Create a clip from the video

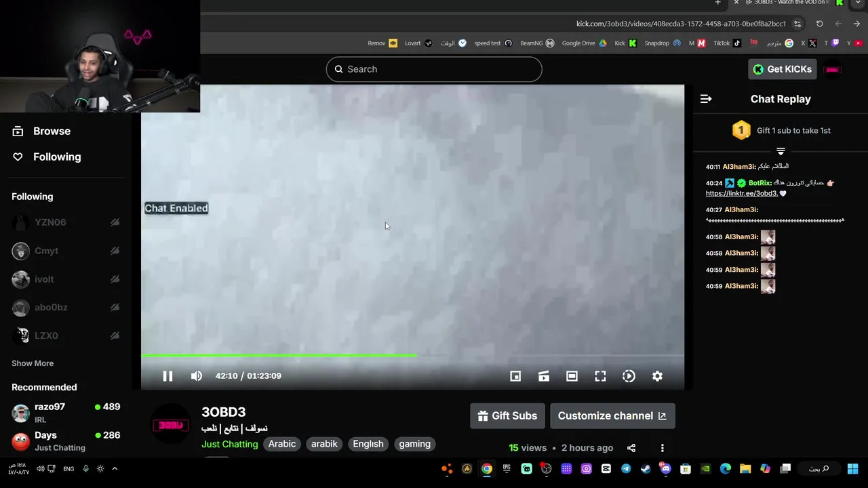tap(544, 376)
